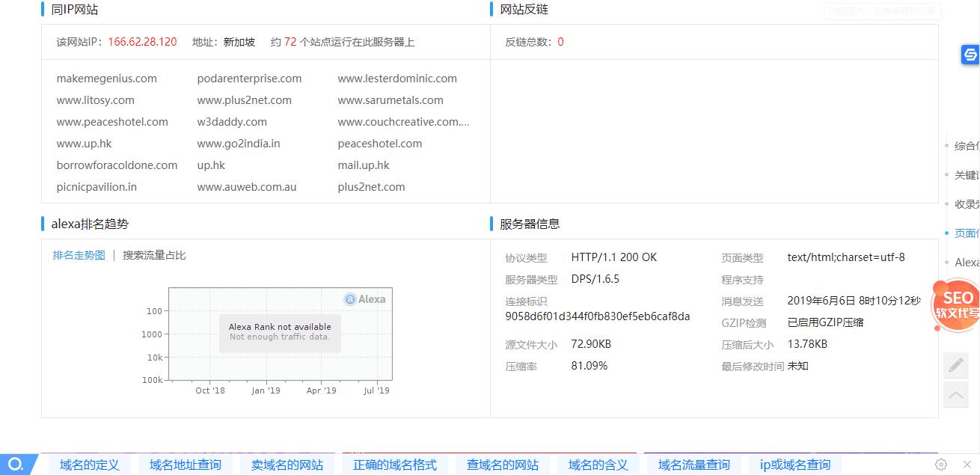Open www.auweb.com.au link
The width and height of the screenshot is (980, 475).
246,187
